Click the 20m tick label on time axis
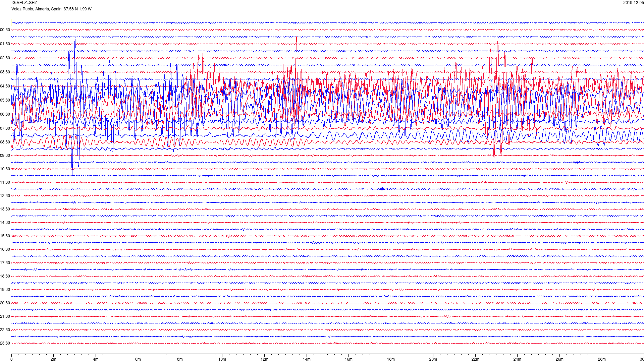 point(433,359)
